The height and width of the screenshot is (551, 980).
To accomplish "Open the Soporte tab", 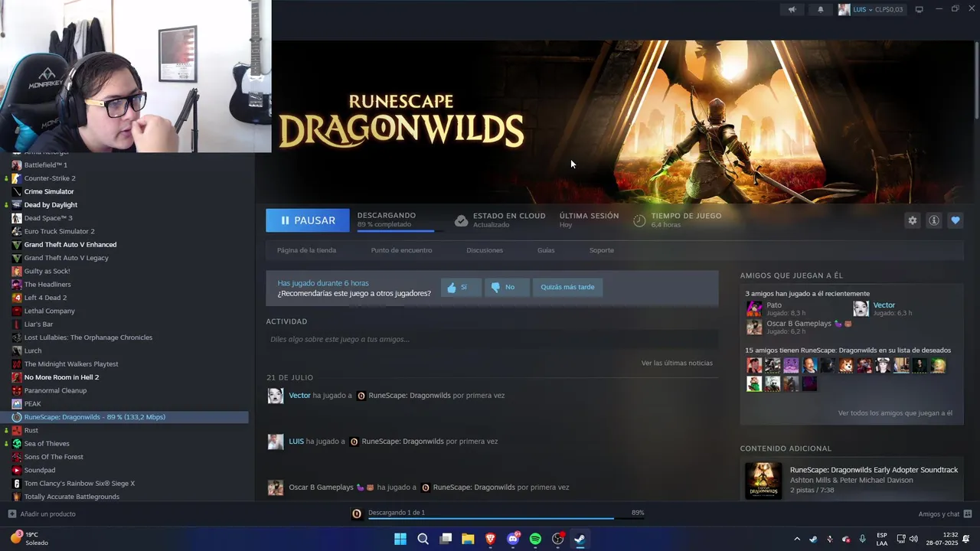I will (601, 250).
